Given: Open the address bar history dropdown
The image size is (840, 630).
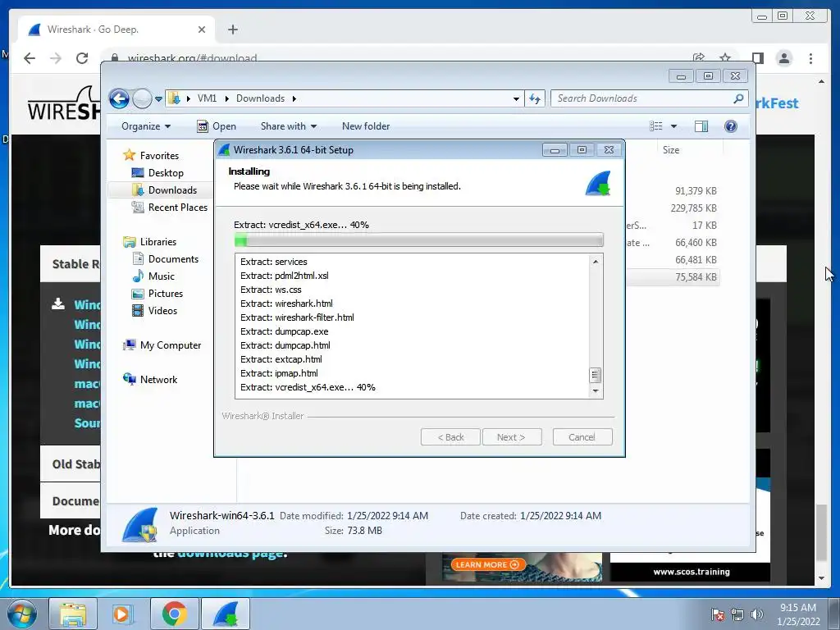Looking at the screenshot, I should (x=516, y=99).
